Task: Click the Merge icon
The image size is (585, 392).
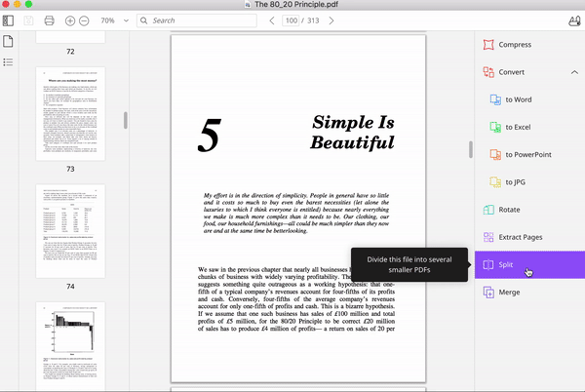Action: click(488, 292)
